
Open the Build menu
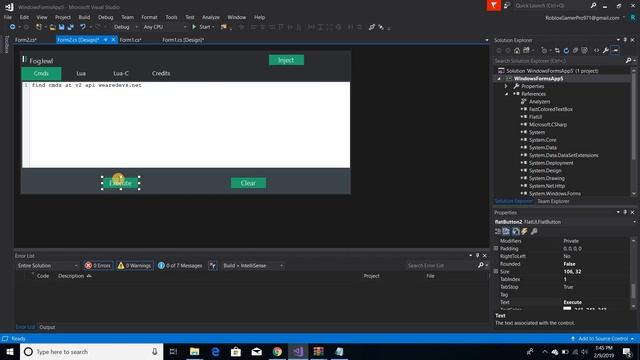(x=84, y=17)
